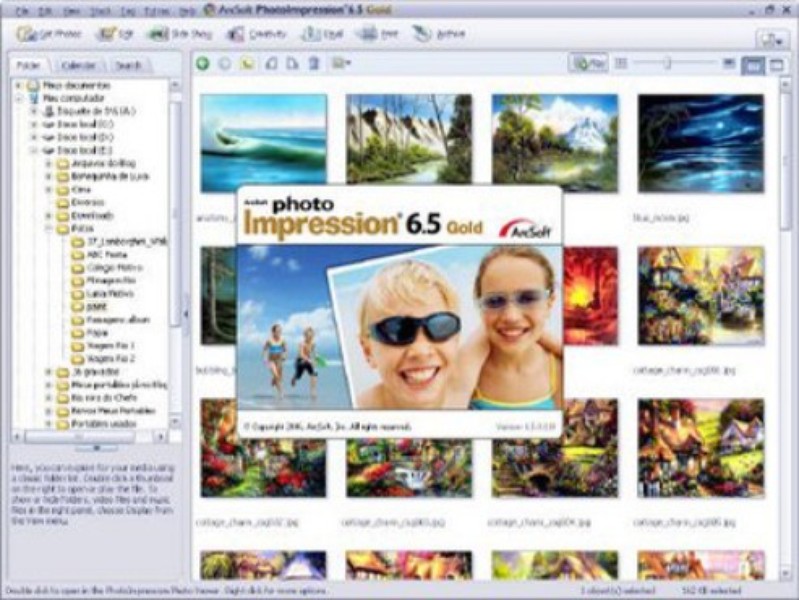Viewport: 799px width, 600px height.
Task: Expand the Disco local (C:) node
Action: (34, 124)
